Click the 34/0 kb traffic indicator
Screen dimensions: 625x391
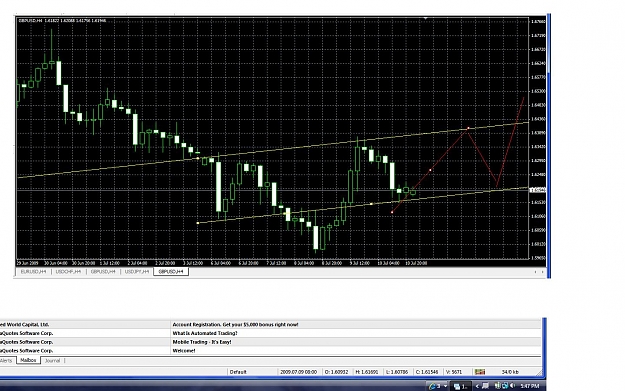(x=510, y=372)
